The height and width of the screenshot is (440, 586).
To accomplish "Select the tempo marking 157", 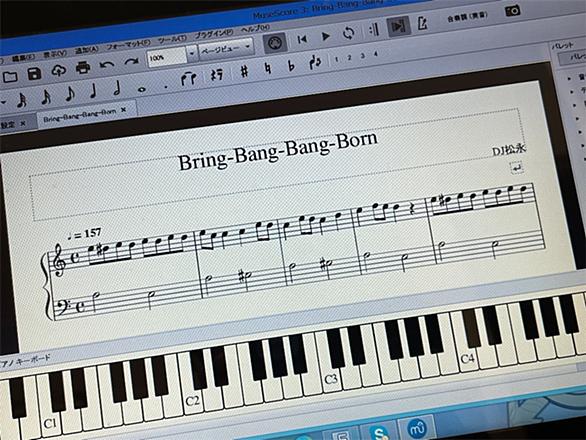I will (x=84, y=234).
